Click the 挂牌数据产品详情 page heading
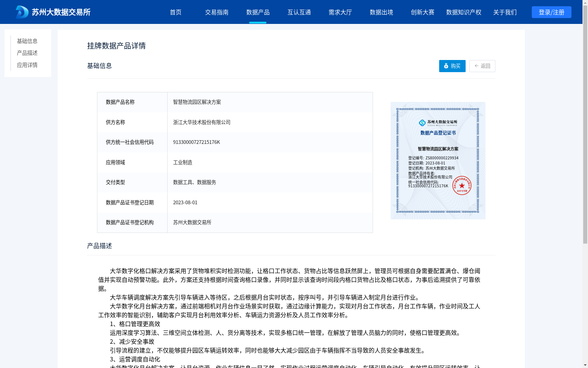 (116, 46)
